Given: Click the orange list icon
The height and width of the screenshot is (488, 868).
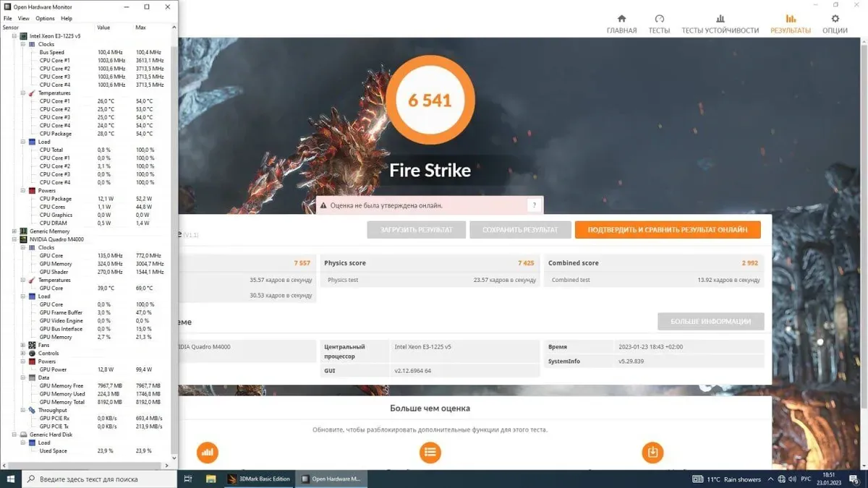Looking at the screenshot, I should click(x=430, y=453).
